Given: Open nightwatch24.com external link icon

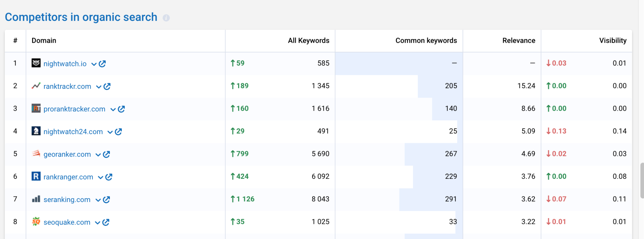Looking at the screenshot, I should coord(118,132).
